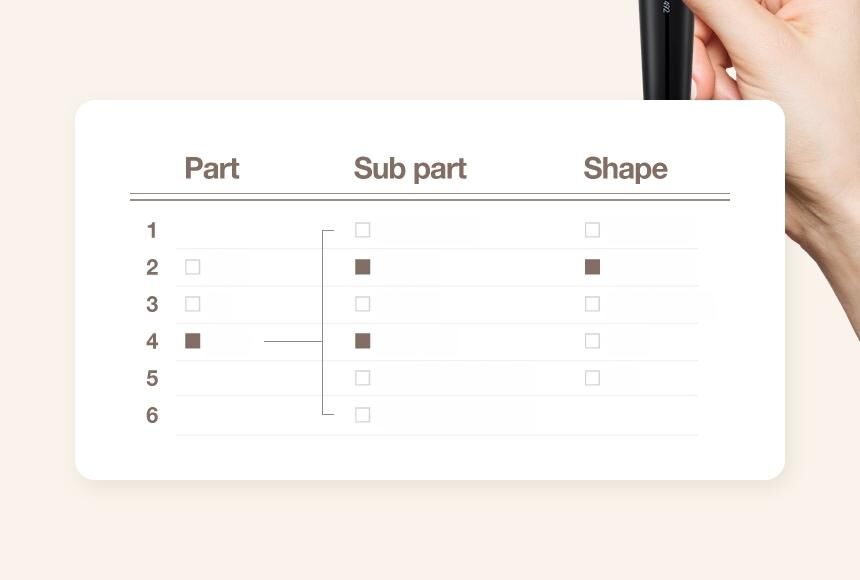Screen dimensions: 860x580
Task: Tick the Sub part checkbox in row 6
Action: coord(363,415)
